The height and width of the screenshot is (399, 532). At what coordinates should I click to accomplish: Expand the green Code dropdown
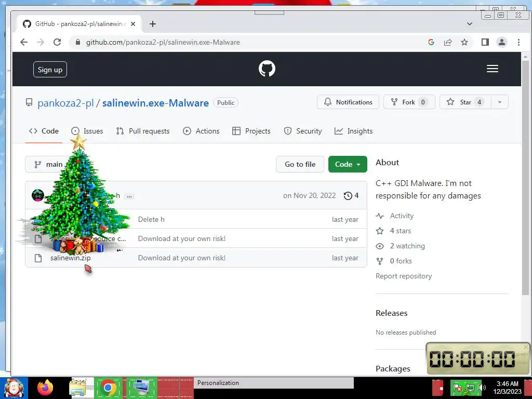pyautogui.click(x=348, y=164)
